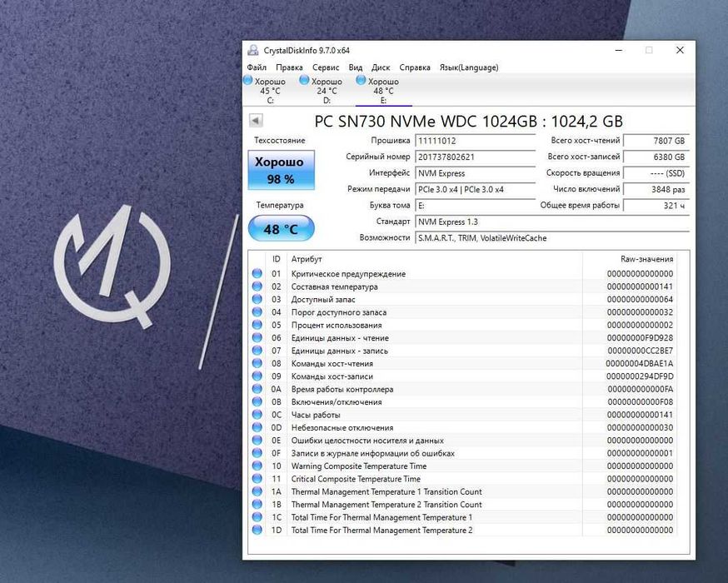This screenshot has height=583, width=728.
Task: Click status icon for Включения/отключения row
Action: click(x=257, y=402)
